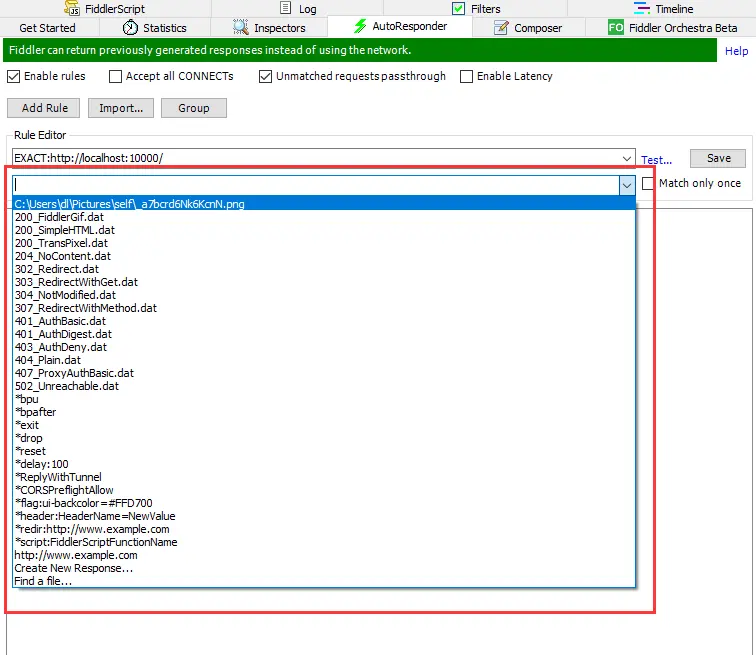Select the highlighted PNG file path entry
The width and height of the screenshot is (756, 655).
tap(324, 204)
